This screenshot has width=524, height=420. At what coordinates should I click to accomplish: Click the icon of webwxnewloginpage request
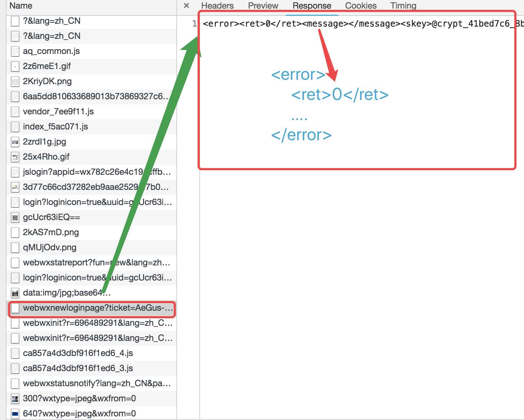pyautogui.click(x=15, y=308)
